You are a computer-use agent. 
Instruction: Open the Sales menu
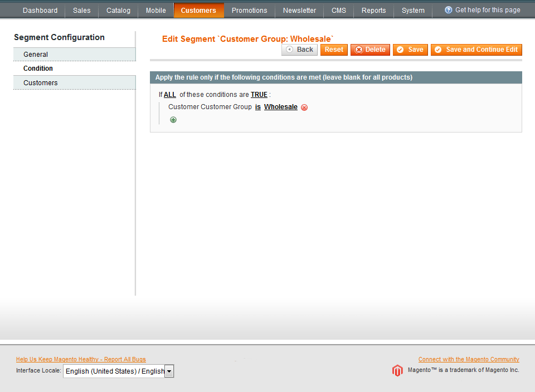(81, 11)
